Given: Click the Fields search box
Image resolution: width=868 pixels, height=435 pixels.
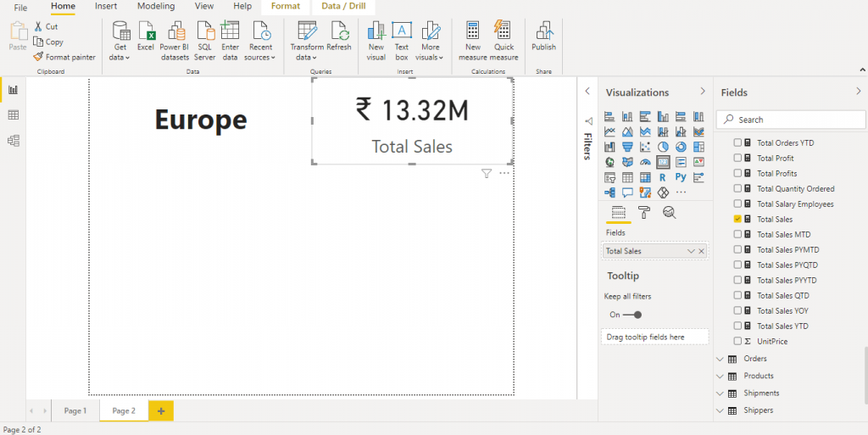Looking at the screenshot, I should coord(791,120).
